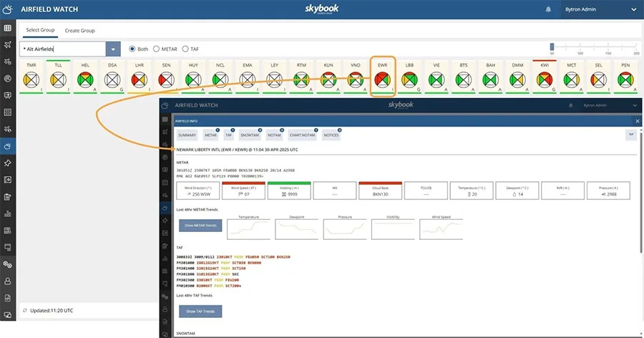The height and width of the screenshot is (338, 644).
Task: Open the grid dashboard icon in main sidebar
Action: point(7,28)
